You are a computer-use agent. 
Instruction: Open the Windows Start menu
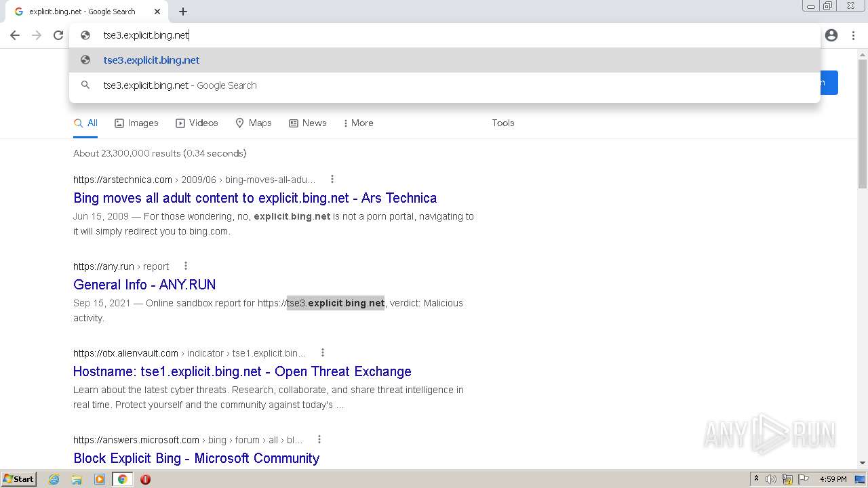[x=18, y=479]
